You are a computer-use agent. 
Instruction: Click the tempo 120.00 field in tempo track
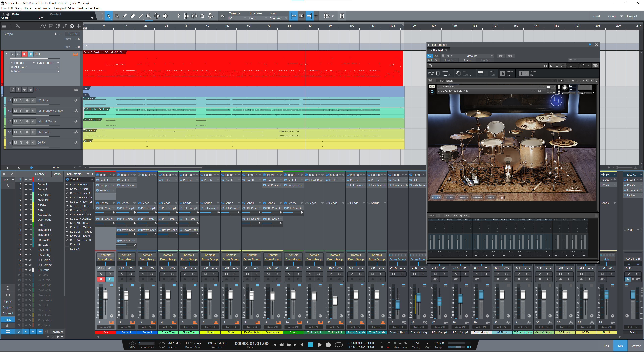[73, 34]
